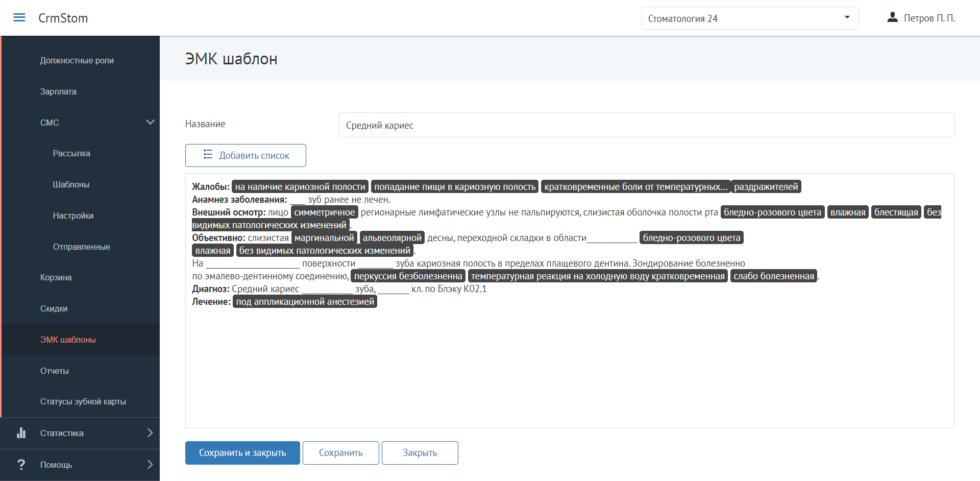Open the Скидки menu item

[54, 308]
